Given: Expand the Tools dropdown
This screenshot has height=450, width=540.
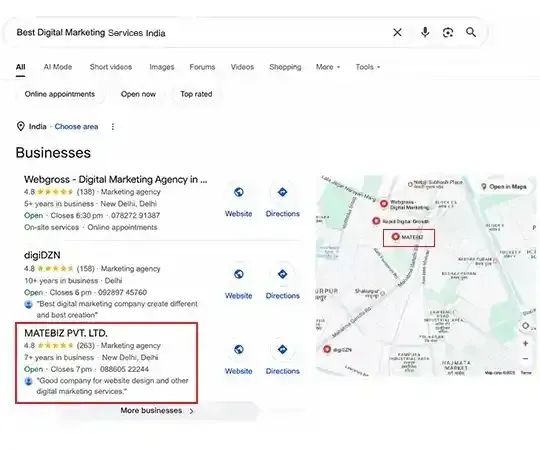Looking at the screenshot, I should click(x=368, y=67).
